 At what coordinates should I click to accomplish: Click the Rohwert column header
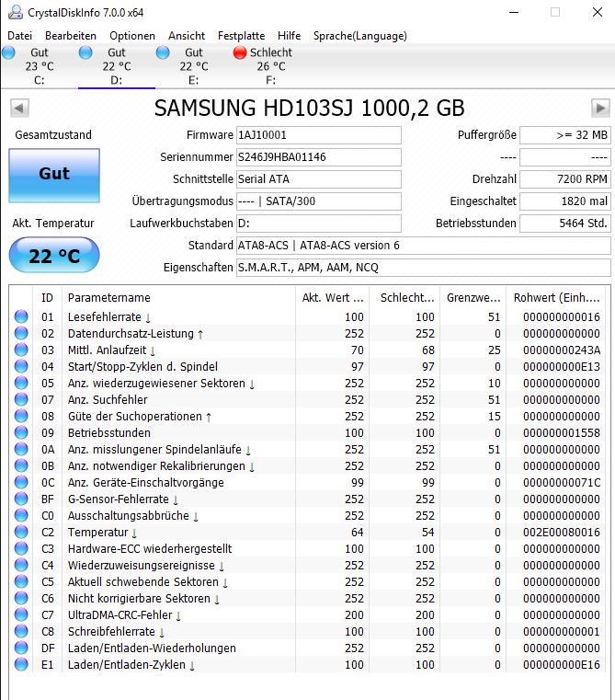557,298
